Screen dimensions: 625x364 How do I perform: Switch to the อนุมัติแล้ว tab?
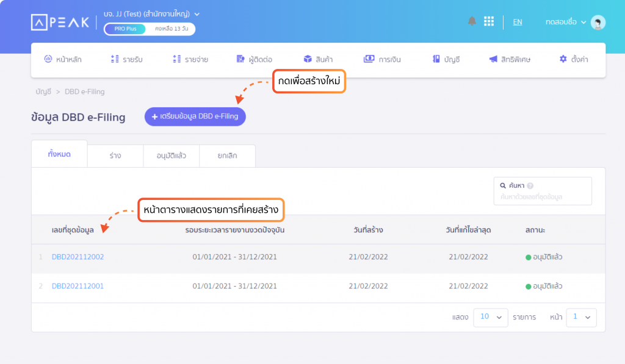(x=172, y=155)
